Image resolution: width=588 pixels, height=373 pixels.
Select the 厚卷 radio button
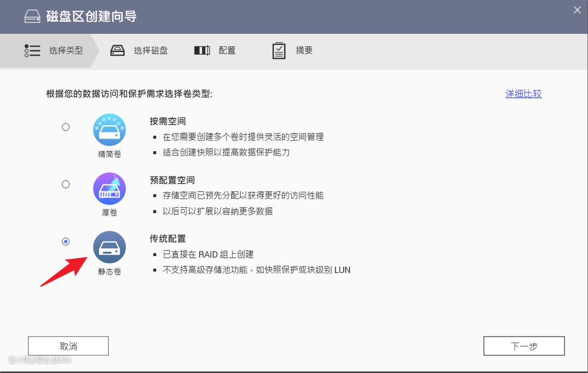66,184
